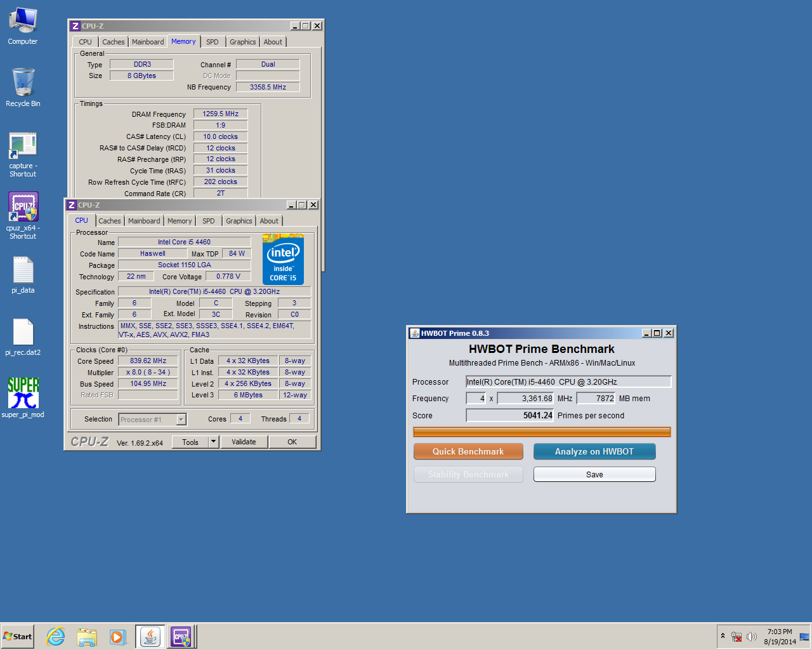The width and height of the screenshot is (812, 650).
Task: Open the Tools dropdown arrow in CPU-Z
Action: coord(214,442)
